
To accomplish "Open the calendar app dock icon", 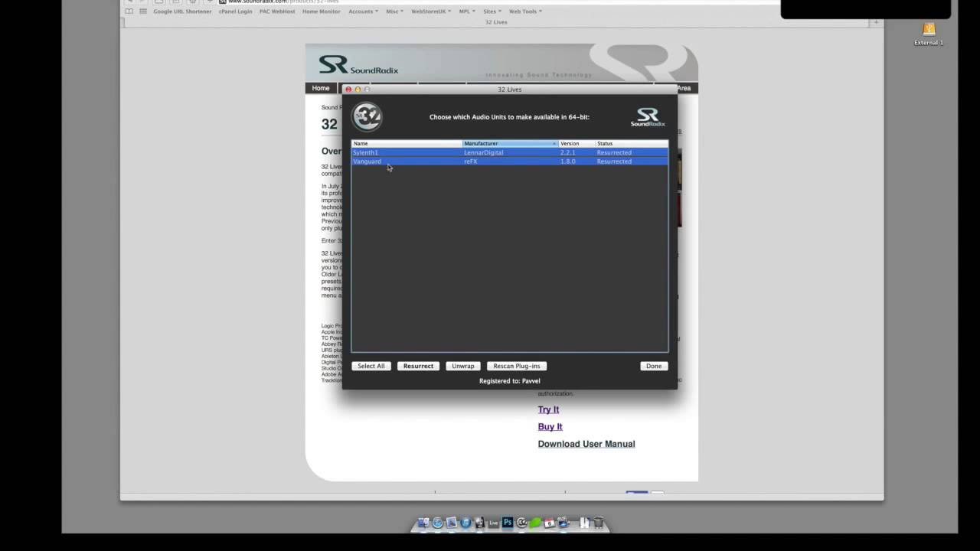I will click(x=549, y=523).
